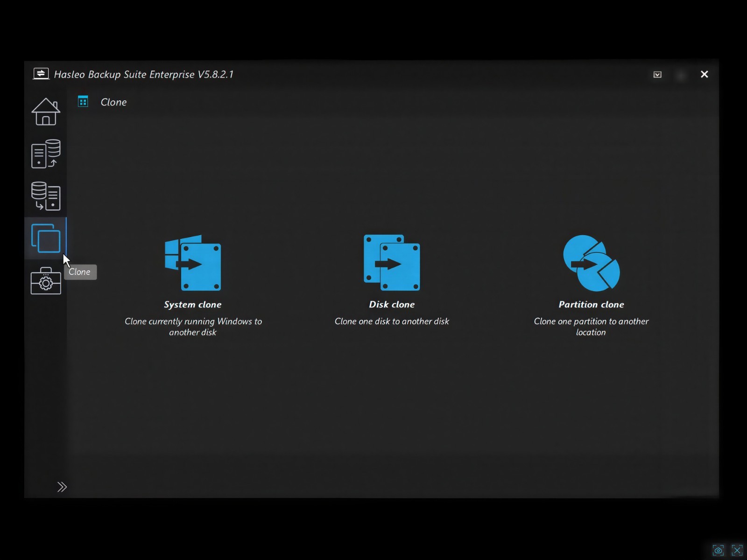Viewport: 747px width, 560px height.
Task: Open the Restore section in sidebar
Action: [x=46, y=196]
